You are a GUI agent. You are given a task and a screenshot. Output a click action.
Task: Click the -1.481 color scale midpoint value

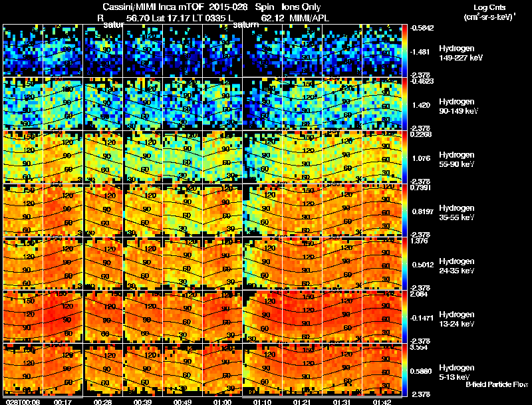(420, 52)
